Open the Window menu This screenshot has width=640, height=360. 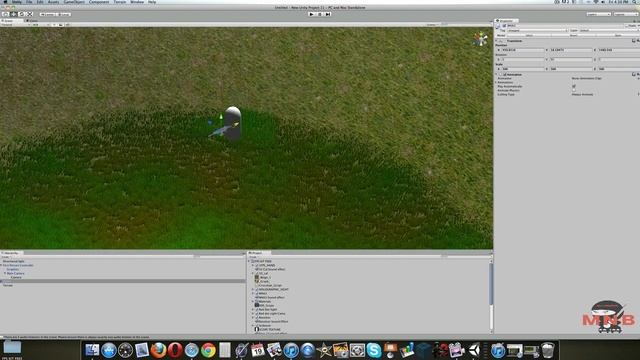pyautogui.click(x=137, y=2)
